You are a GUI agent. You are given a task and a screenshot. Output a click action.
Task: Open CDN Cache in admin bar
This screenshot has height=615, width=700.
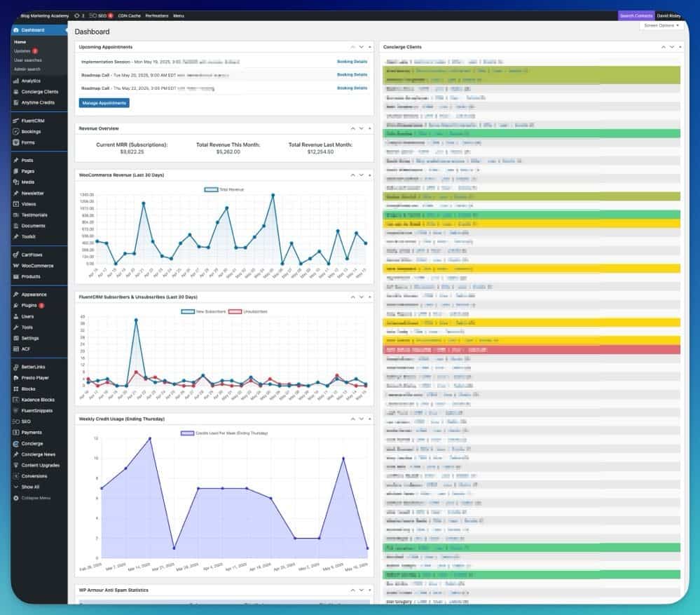click(x=129, y=15)
